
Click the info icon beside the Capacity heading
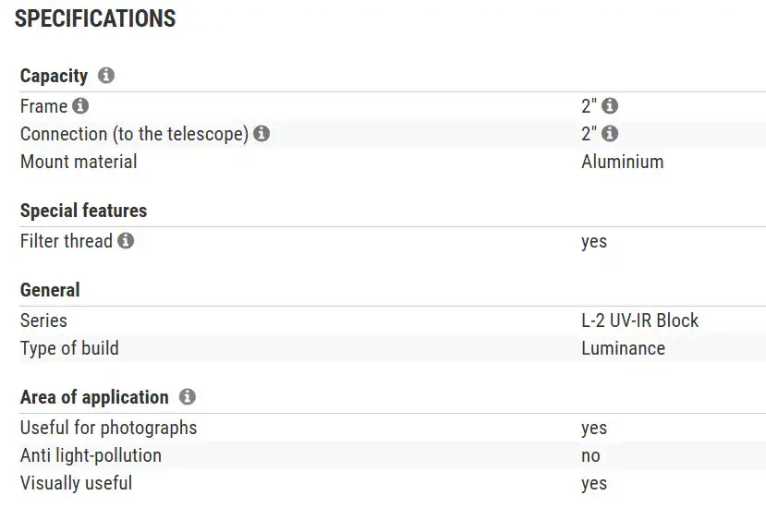106,76
